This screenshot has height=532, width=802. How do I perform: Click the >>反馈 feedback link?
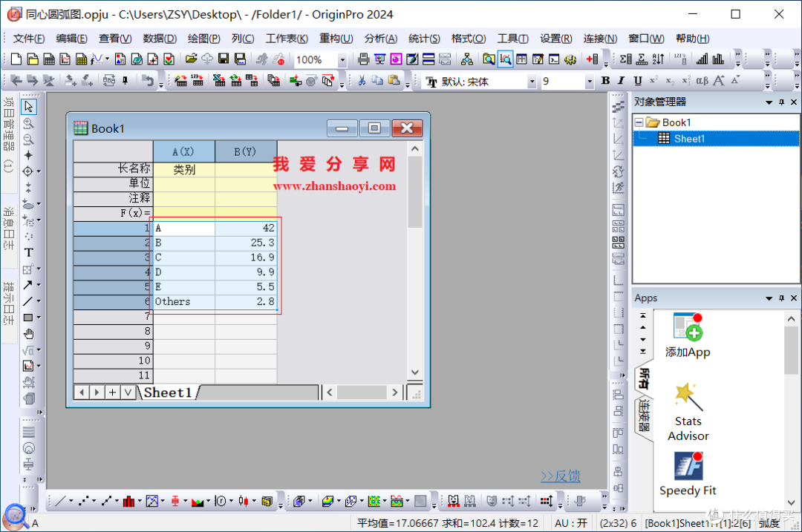[561, 476]
